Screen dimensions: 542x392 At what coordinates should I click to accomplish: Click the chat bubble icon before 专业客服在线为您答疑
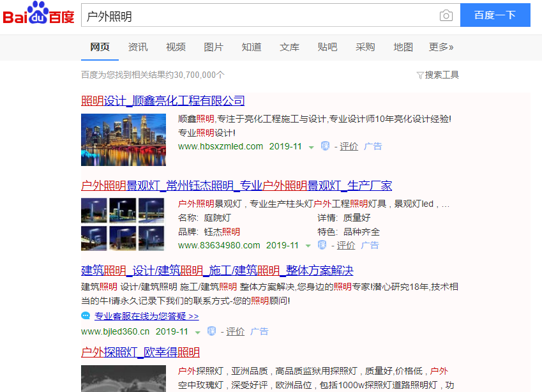pyautogui.click(x=86, y=315)
